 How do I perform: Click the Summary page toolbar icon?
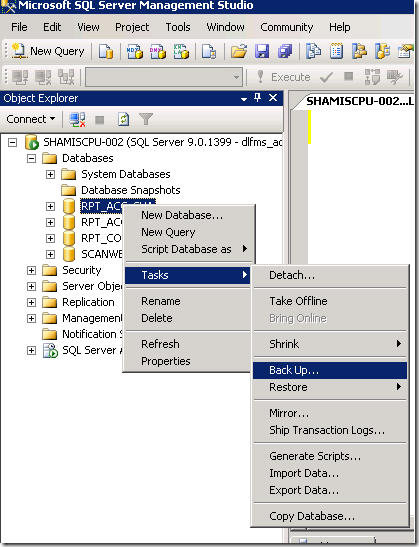pyautogui.click(x=336, y=51)
